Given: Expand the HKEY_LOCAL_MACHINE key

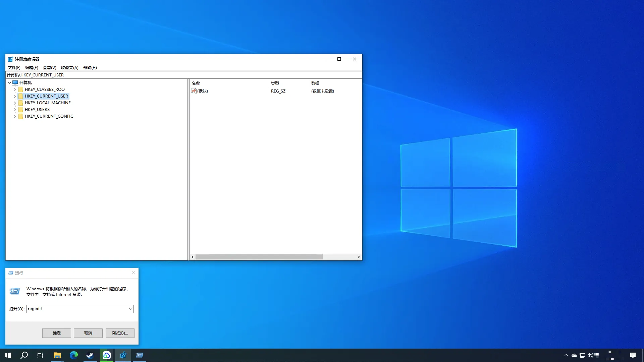Looking at the screenshot, I should 15,103.
